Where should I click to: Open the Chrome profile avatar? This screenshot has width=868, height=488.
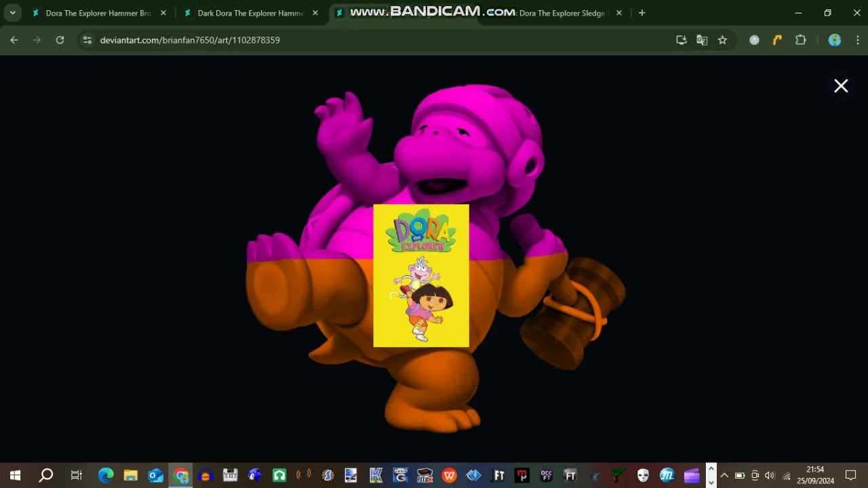point(835,40)
